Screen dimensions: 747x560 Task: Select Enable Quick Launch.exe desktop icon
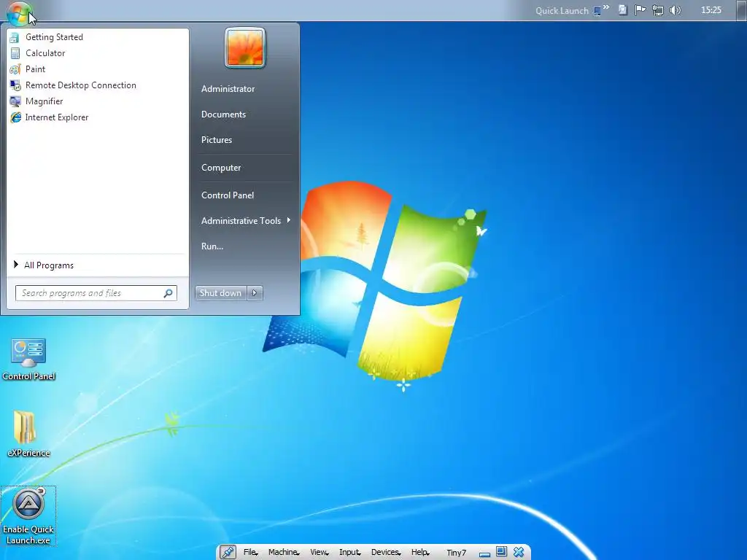[28, 516]
